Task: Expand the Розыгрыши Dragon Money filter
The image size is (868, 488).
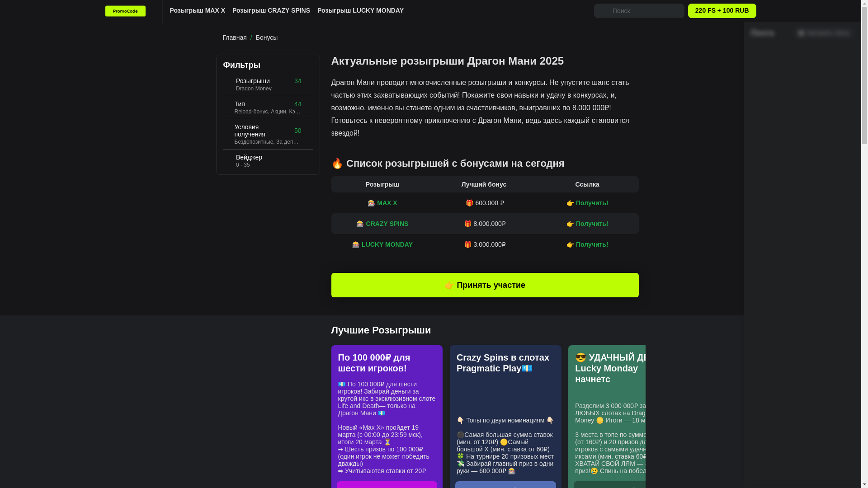Action: pos(268,84)
